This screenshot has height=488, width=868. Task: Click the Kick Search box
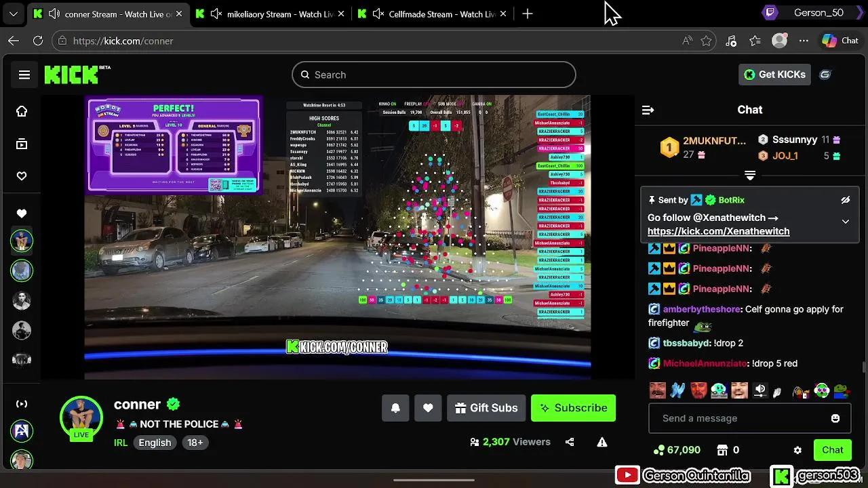[434, 75]
